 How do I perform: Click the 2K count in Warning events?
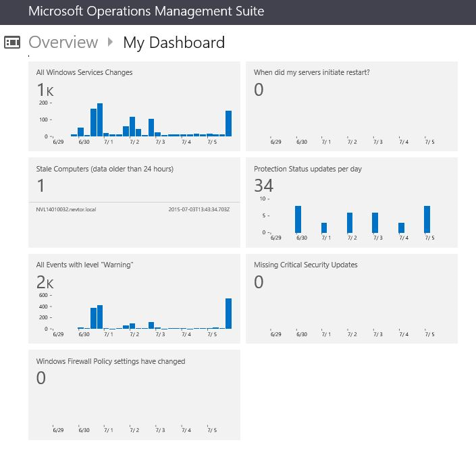45,282
